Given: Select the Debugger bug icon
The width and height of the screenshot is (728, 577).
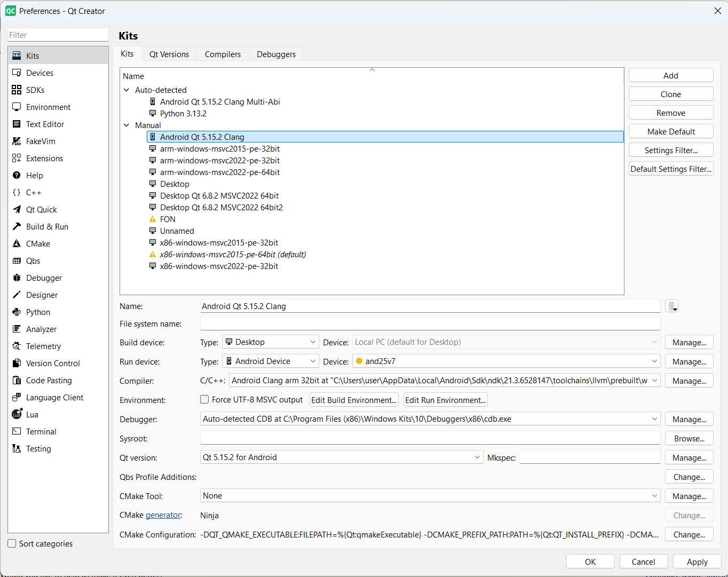Looking at the screenshot, I should pyautogui.click(x=17, y=278).
